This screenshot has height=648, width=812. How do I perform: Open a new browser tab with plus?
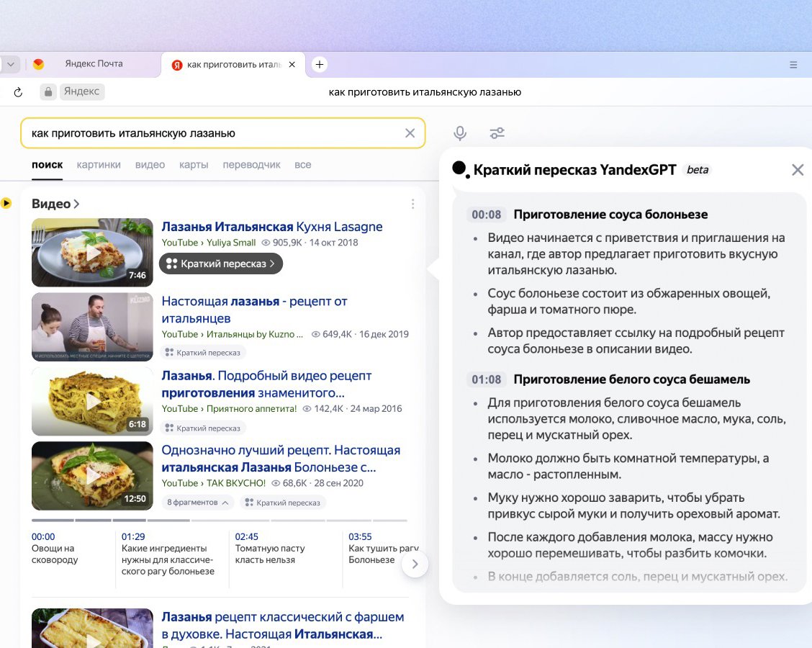pyautogui.click(x=320, y=64)
